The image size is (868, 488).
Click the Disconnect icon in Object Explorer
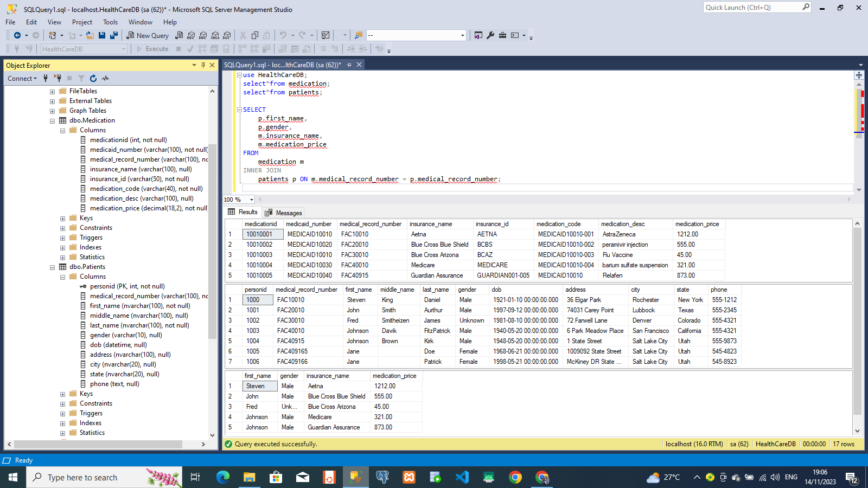click(x=58, y=79)
